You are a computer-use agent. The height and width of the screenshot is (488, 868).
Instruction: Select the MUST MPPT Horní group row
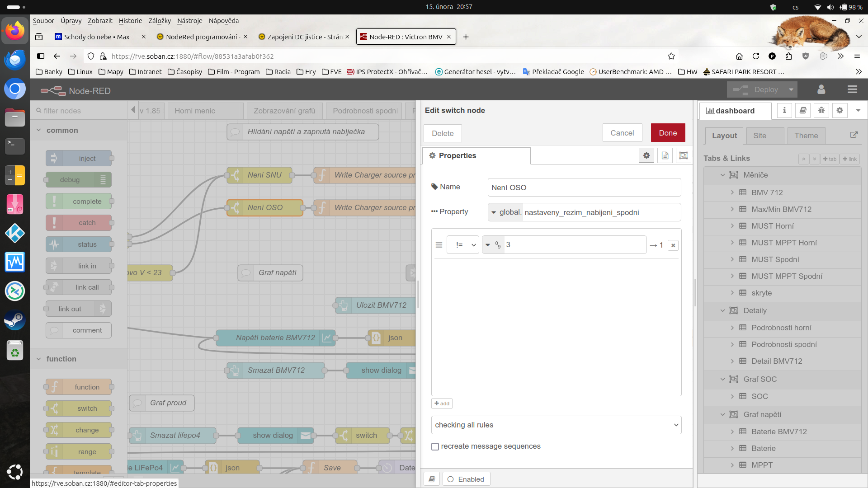pos(783,243)
